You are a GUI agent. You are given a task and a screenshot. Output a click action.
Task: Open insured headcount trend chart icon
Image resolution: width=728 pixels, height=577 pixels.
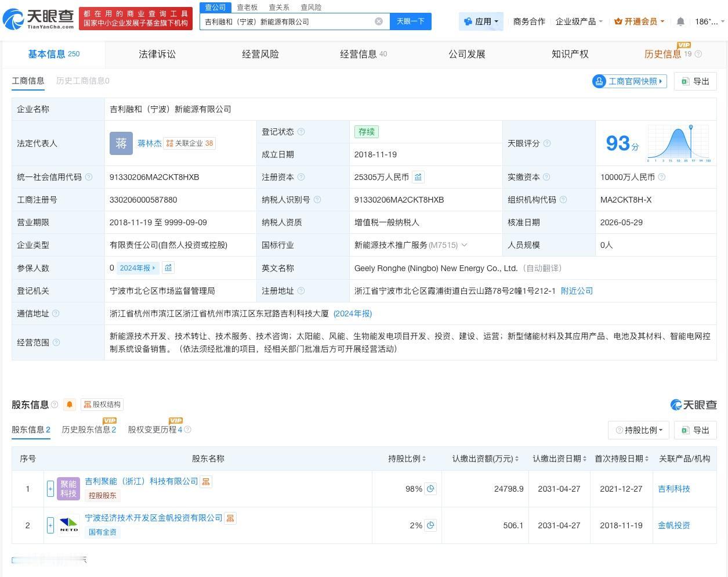point(168,268)
